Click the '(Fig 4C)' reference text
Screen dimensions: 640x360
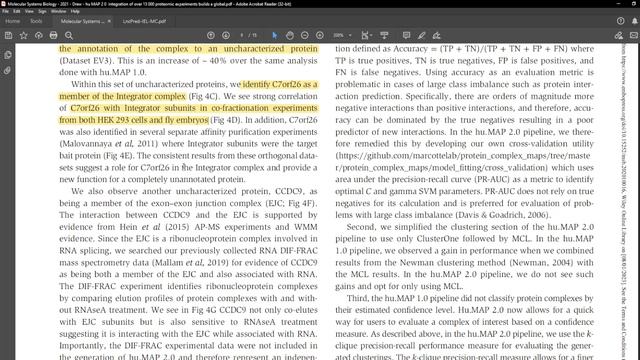[204, 96]
